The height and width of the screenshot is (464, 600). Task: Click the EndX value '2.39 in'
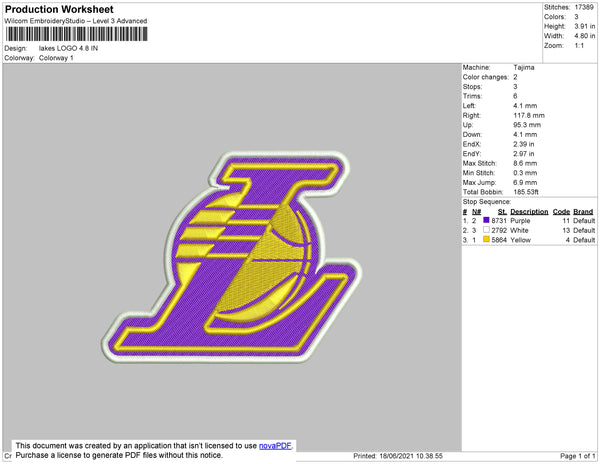coord(524,144)
